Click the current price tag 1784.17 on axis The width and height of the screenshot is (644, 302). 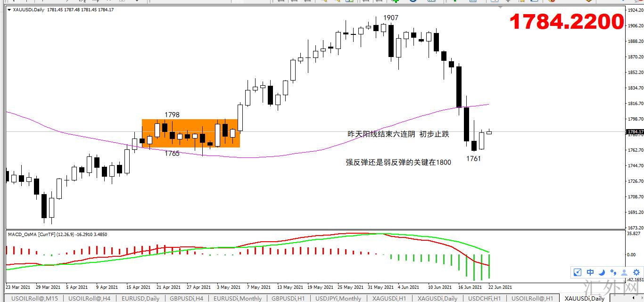(x=634, y=132)
